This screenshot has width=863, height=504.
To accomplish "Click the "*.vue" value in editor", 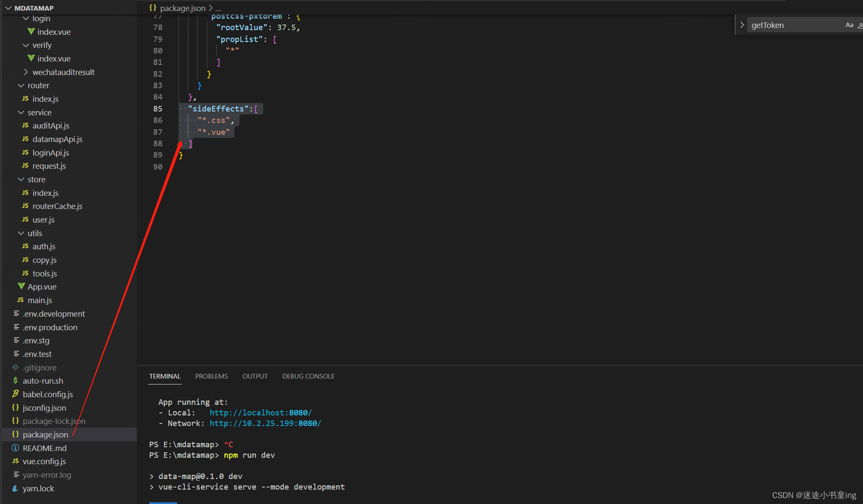I will (214, 132).
